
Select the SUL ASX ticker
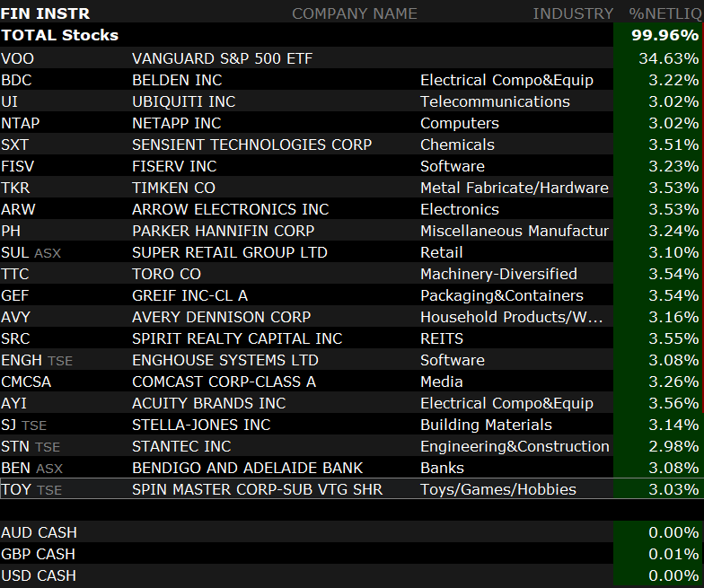(x=31, y=252)
